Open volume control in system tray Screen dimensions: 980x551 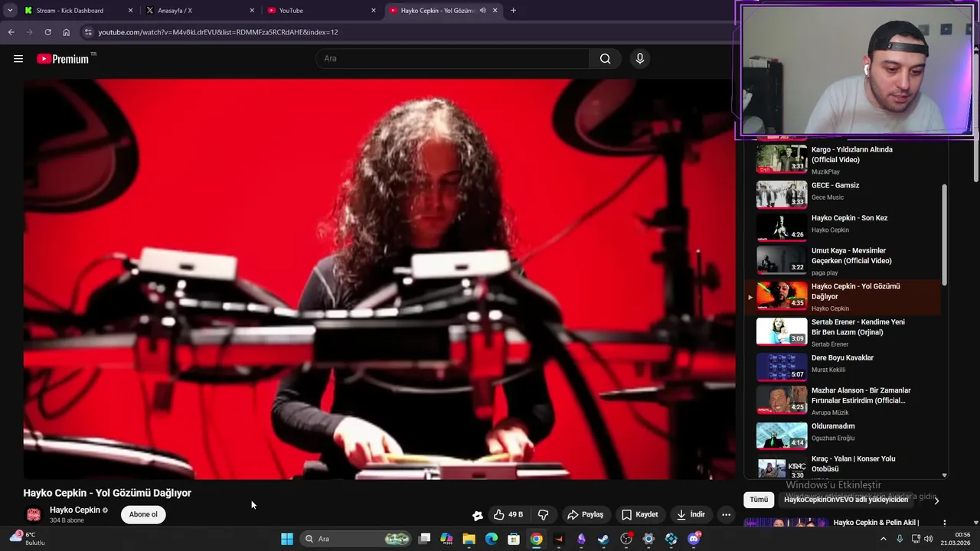point(928,539)
